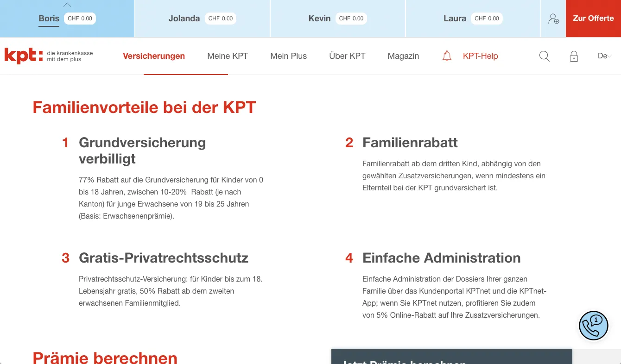This screenshot has height=364, width=621.
Task: Click the paragraph starting 'Privatrechtsschutz-Versicherung: für Kinder'
Action: [171, 291]
